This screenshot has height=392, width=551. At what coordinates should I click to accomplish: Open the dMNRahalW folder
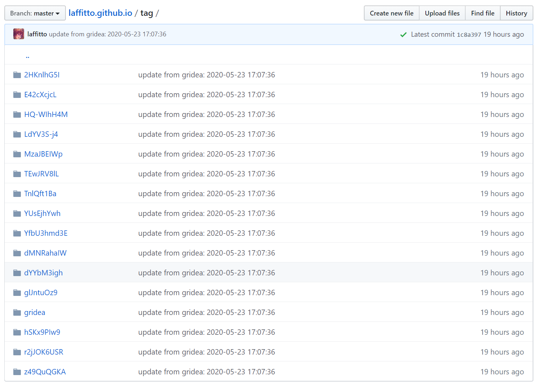point(45,253)
